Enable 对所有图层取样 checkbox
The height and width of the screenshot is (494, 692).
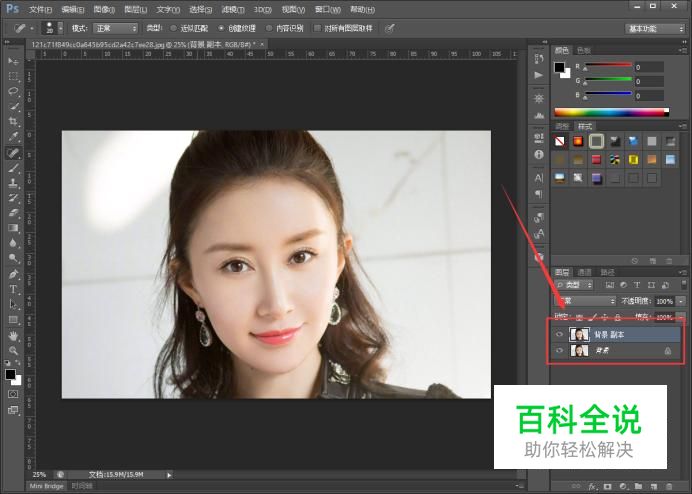[318, 28]
